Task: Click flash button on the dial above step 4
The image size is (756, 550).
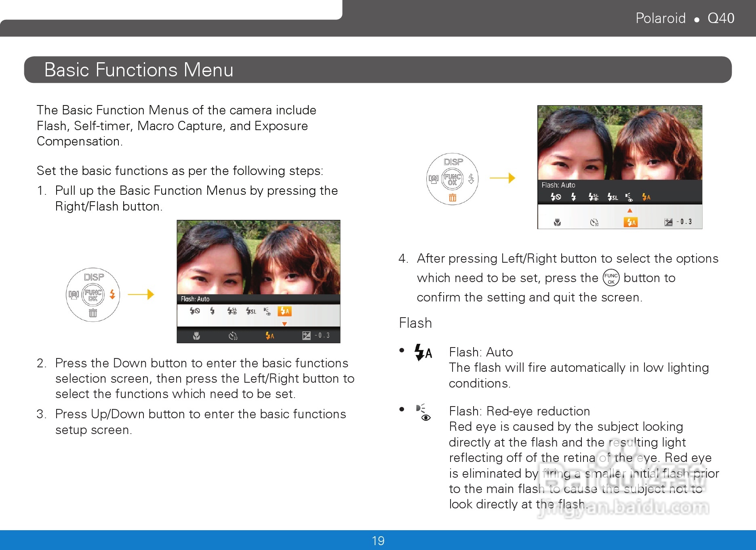Action: click(471, 178)
